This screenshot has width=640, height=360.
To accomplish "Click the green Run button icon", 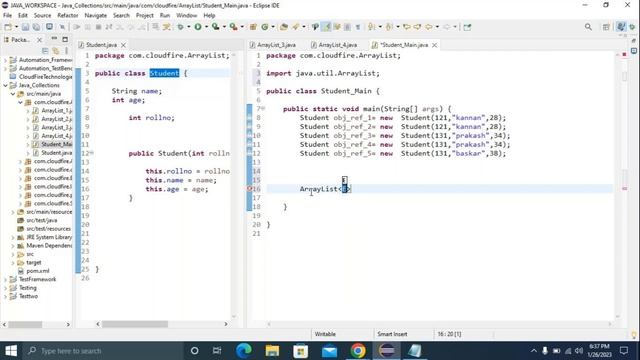I will pos(198,27).
